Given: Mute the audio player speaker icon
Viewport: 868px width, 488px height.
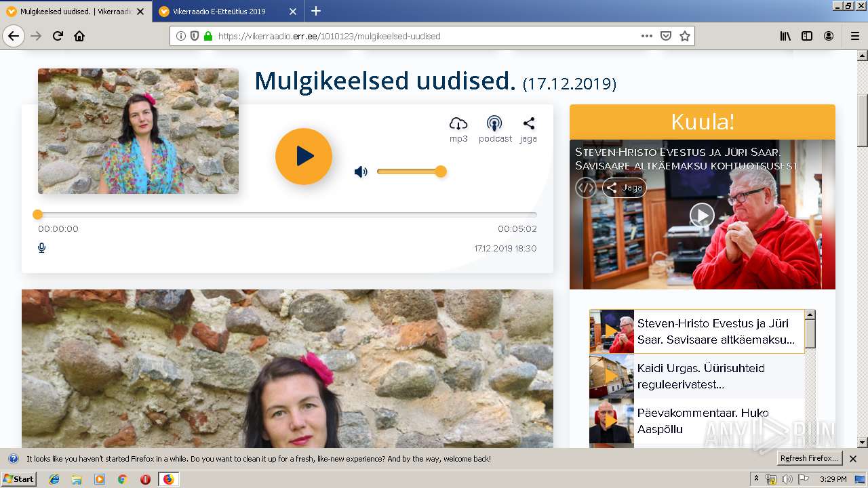Looking at the screenshot, I should click(361, 171).
